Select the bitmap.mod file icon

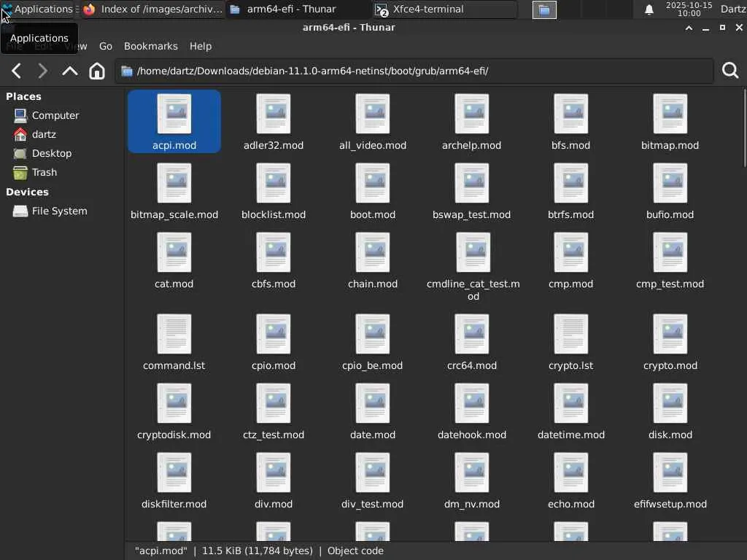click(x=670, y=114)
